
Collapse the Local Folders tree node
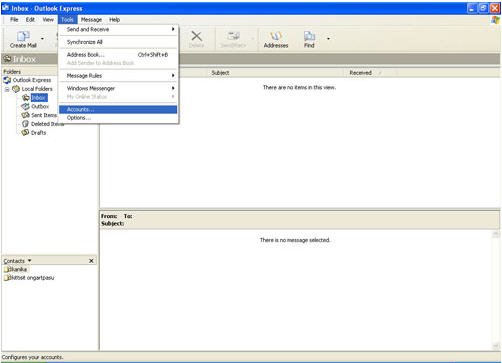(7, 89)
